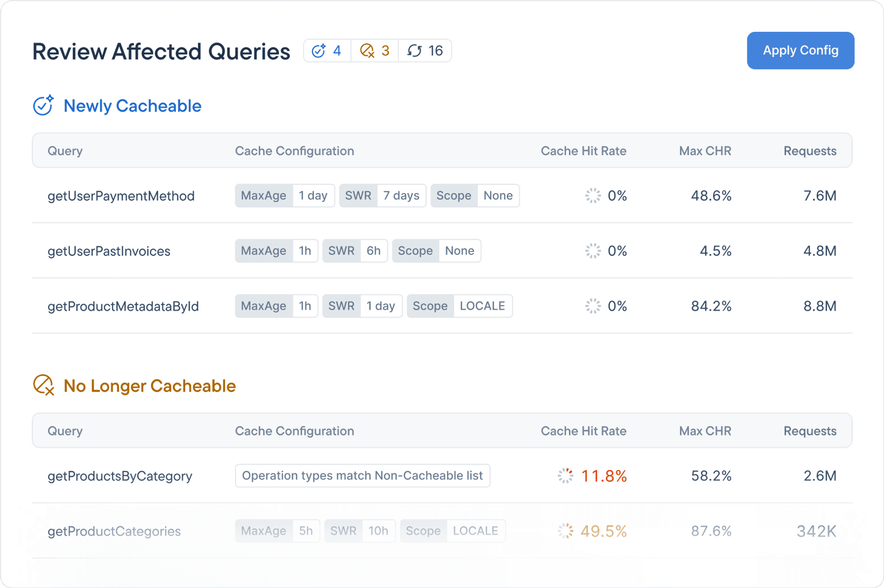Click the No Longer Cacheable section icon
Screen dimensions: 884x588
[x=44, y=385]
